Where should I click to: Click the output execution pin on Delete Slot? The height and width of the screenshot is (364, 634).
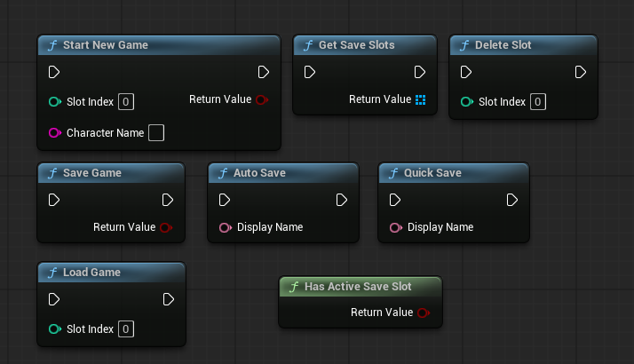580,73
